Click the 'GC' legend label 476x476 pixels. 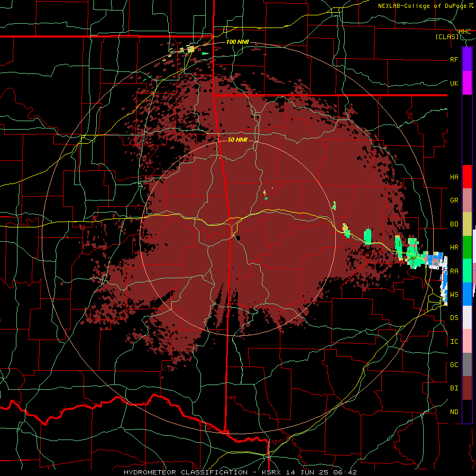coord(454,364)
